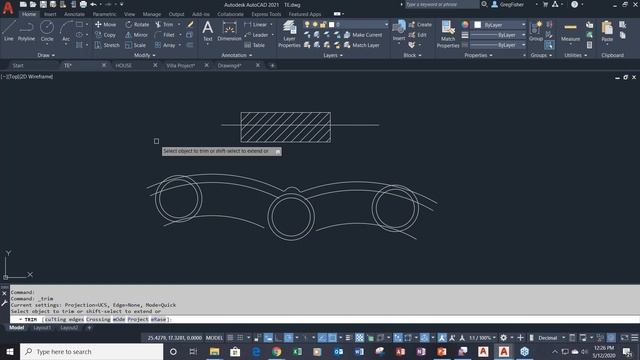This screenshot has width=640, height=360.
Task: Expand the Modify panel
Action: [144, 55]
